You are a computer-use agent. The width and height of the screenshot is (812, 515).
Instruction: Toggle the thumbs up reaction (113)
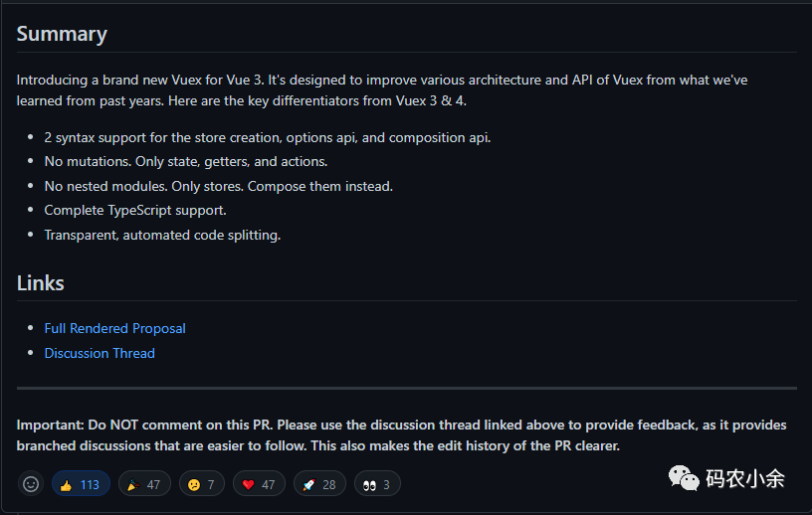81,484
